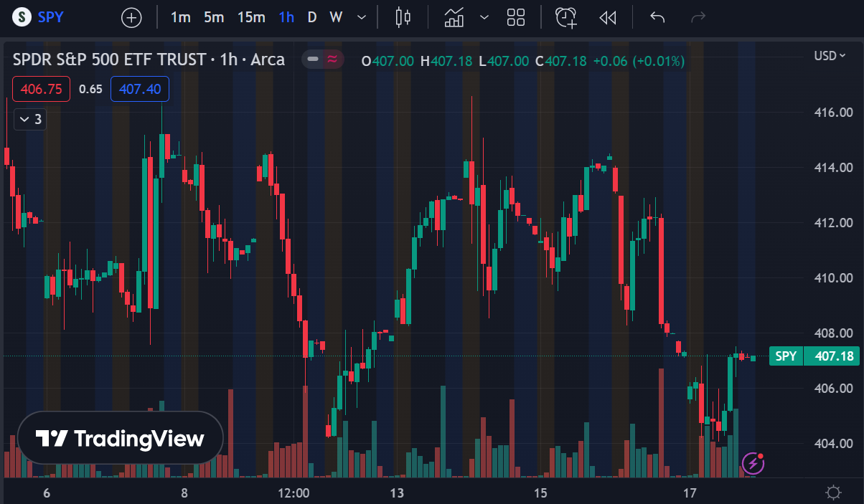Image resolution: width=864 pixels, height=504 pixels.
Task: Select the 5m timeframe
Action: pyautogui.click(x=214, y=17)
